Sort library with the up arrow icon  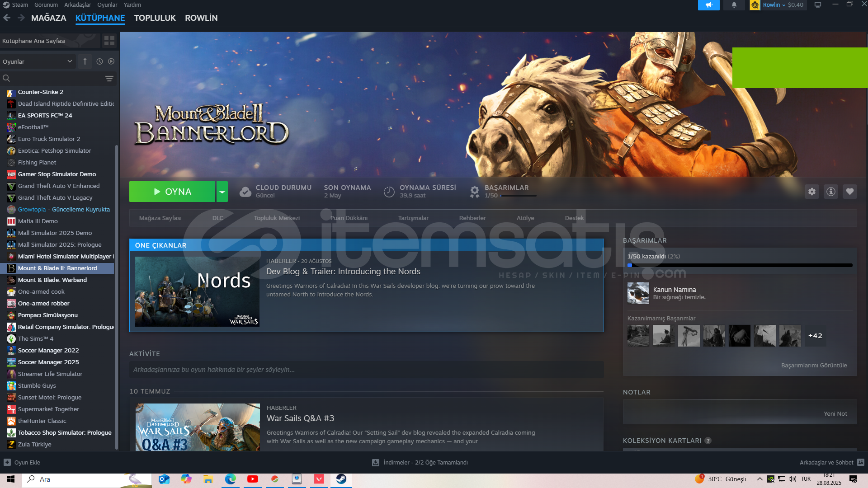coord(85,61)
